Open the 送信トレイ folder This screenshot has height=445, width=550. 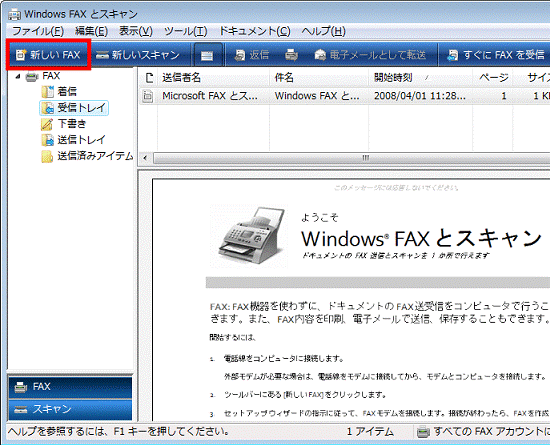tap(73, 140)
